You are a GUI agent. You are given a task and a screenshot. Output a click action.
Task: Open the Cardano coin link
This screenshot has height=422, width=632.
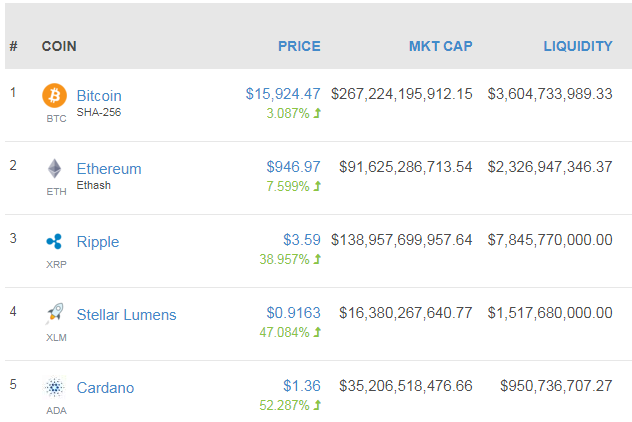106,388
